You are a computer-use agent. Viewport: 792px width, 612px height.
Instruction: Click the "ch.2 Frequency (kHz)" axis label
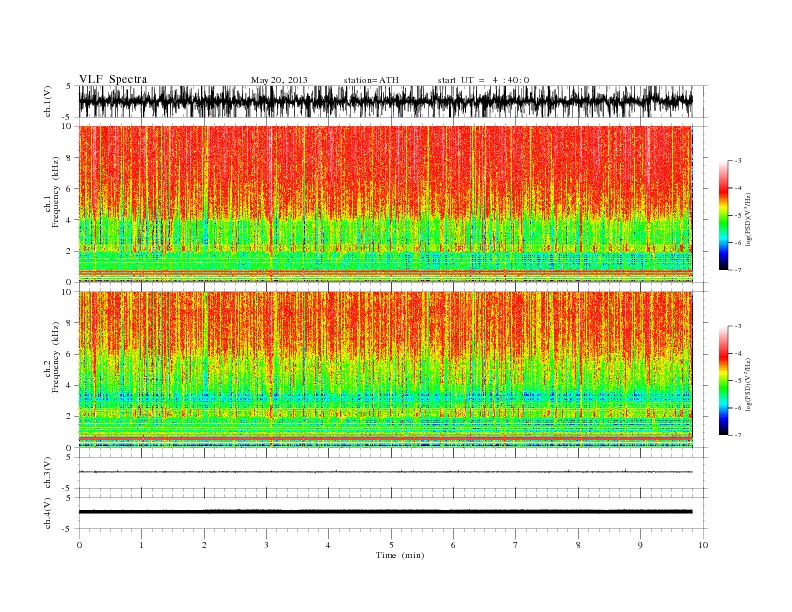pos(51,357)
